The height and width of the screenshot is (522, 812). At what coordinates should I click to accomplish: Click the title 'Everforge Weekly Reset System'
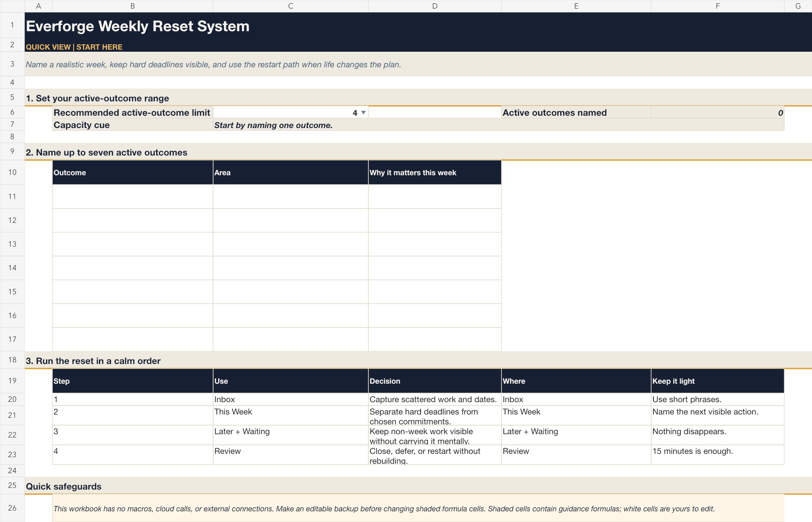[138, 26]
